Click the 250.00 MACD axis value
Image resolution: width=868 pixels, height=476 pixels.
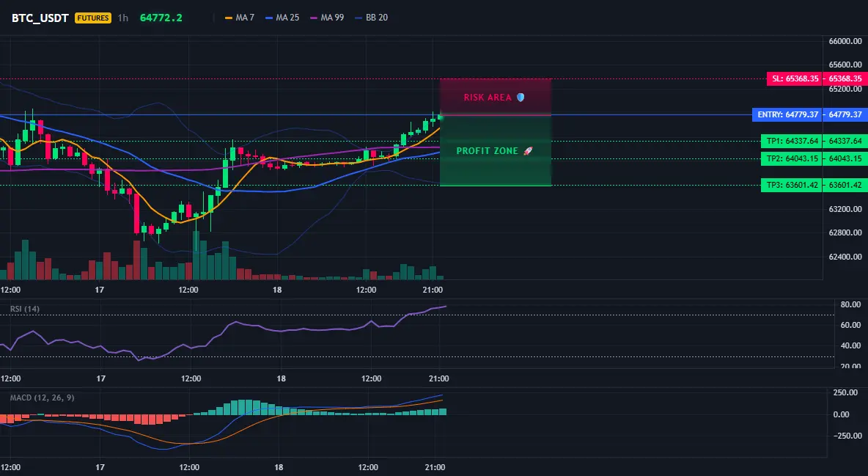point(845,392)
